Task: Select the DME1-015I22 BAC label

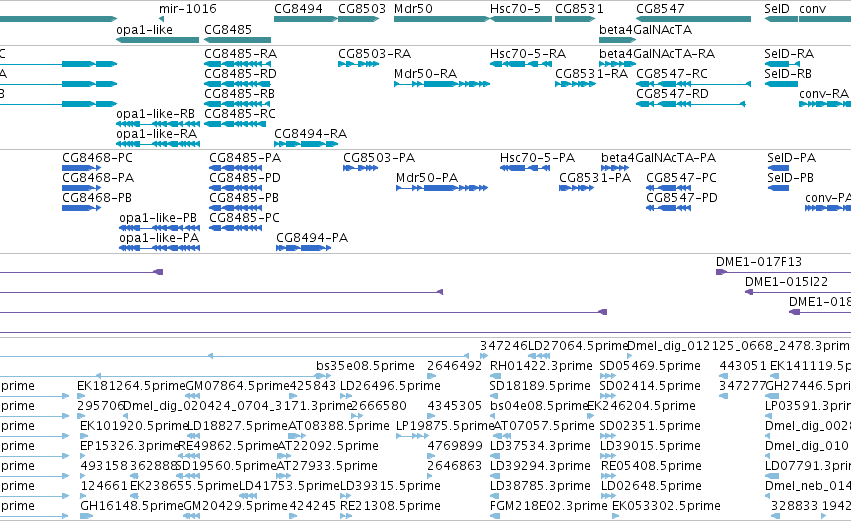Action: click(786, 282)
